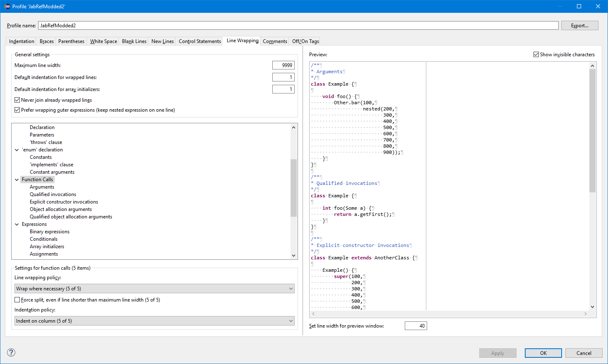Click the OK button
This screenshot has width=608, height=364.
click(x=543, y=353)
